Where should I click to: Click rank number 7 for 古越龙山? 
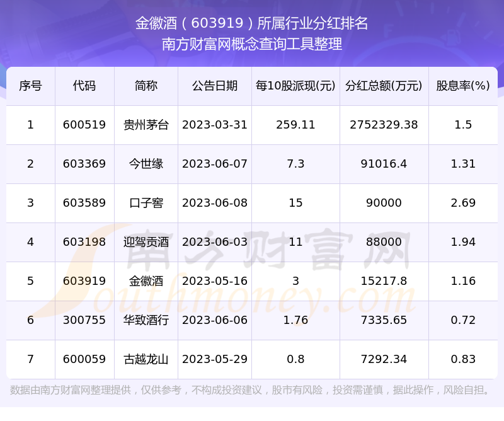pos(30,359)
